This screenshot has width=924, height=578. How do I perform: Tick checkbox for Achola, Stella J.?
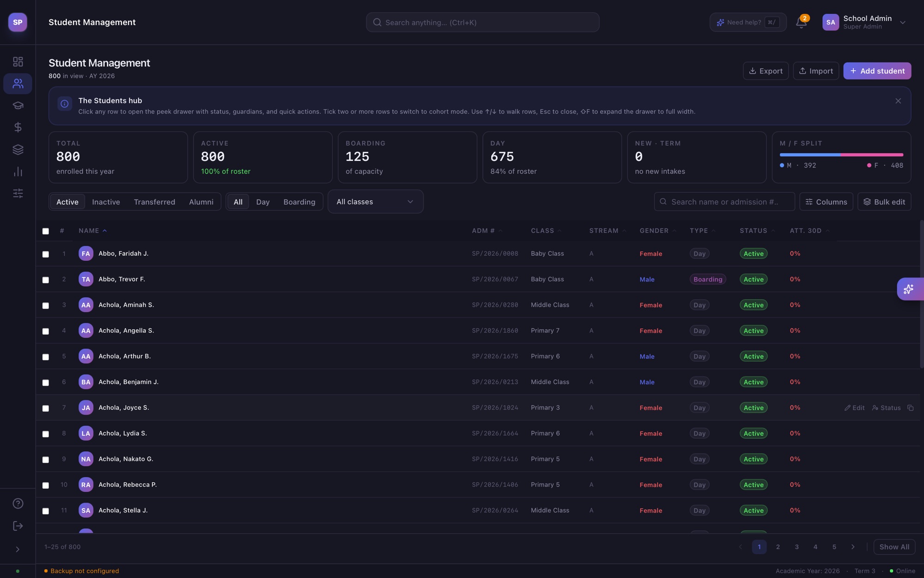point(46,511)
